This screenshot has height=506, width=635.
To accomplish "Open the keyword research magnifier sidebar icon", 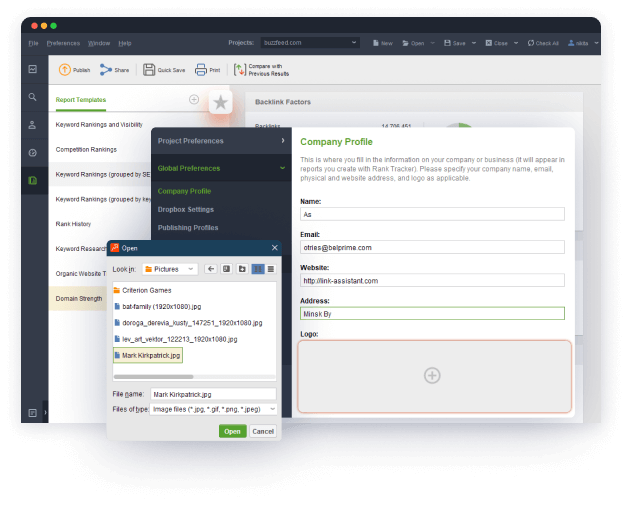I will [32, 97].
